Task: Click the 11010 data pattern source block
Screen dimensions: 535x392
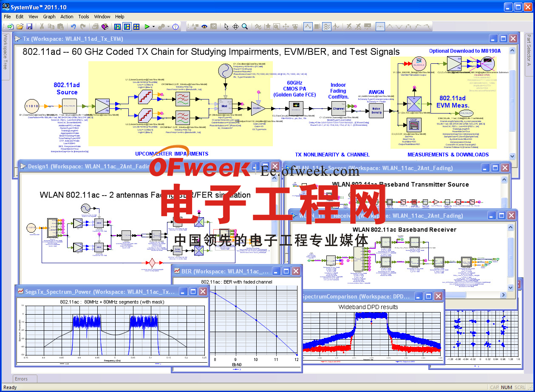Action: (32, 106)
